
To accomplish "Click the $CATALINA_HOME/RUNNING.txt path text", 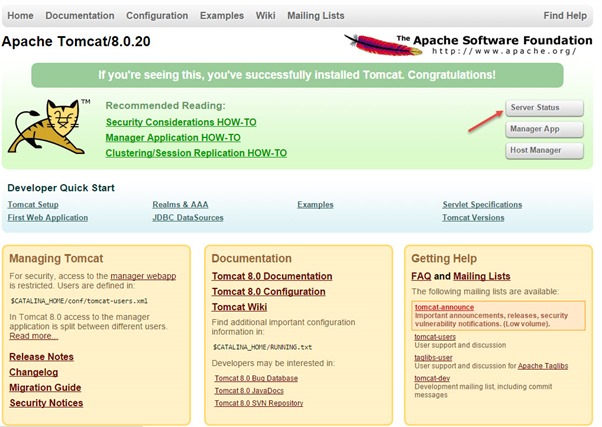I will [263, 347].
